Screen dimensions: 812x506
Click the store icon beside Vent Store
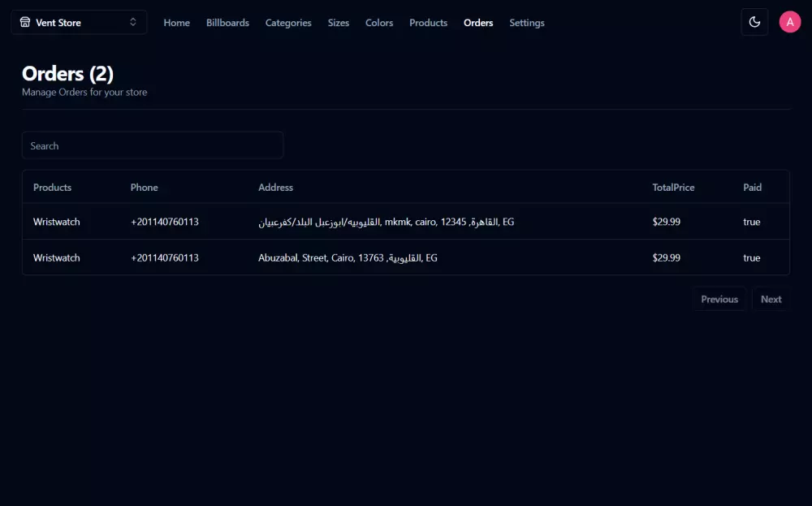click(x=25, y=22)
